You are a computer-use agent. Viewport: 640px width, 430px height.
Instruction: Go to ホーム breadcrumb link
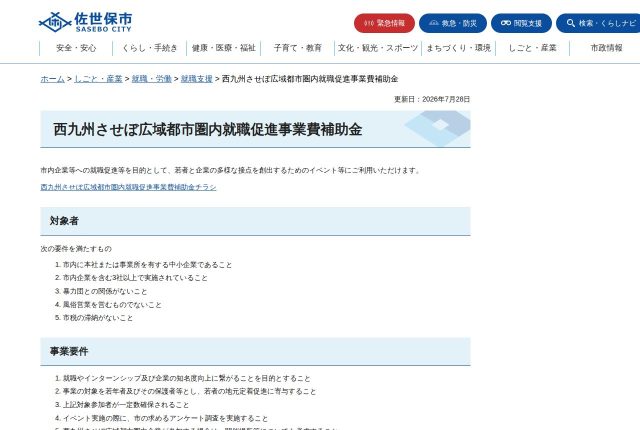(x=52, y=79)
